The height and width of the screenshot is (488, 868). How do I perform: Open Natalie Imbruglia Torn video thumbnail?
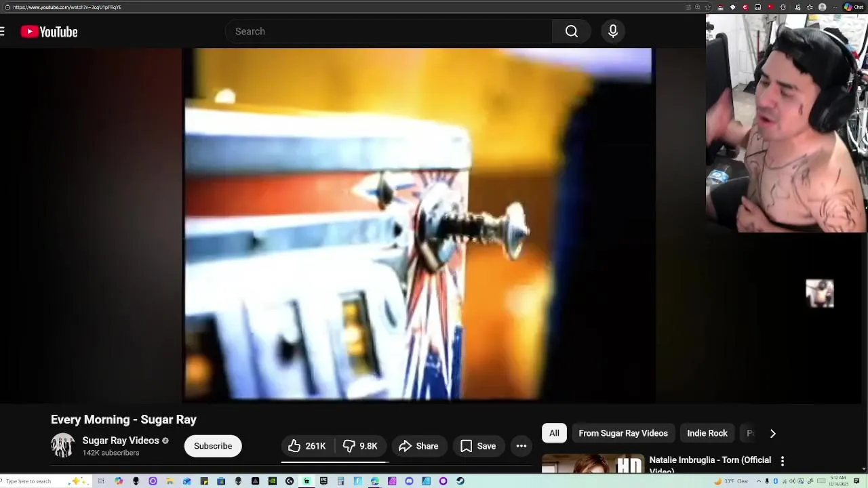point(593,464)
